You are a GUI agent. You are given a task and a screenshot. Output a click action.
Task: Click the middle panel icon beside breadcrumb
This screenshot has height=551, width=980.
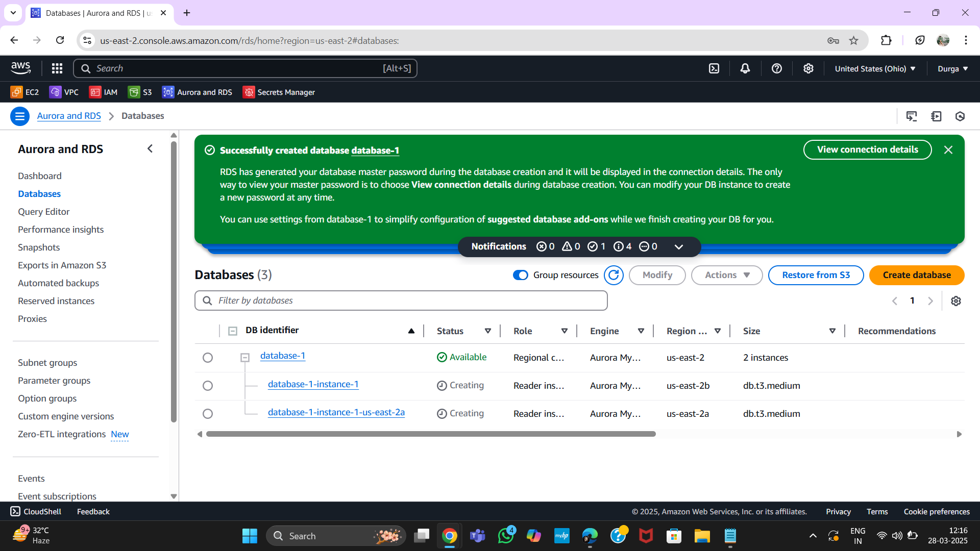click(x=936, y=116)
